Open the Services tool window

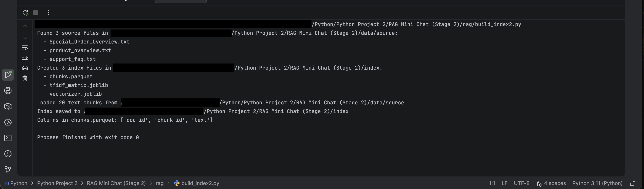tap(8, 122)
